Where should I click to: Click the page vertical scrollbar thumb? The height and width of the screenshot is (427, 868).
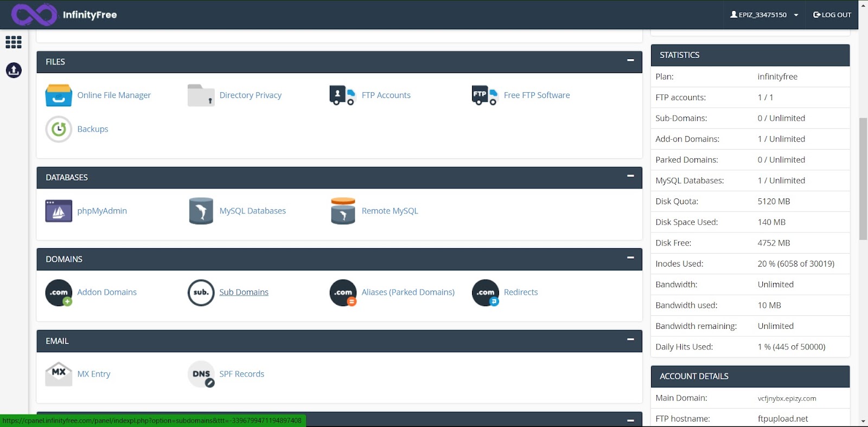coord(863,179)
